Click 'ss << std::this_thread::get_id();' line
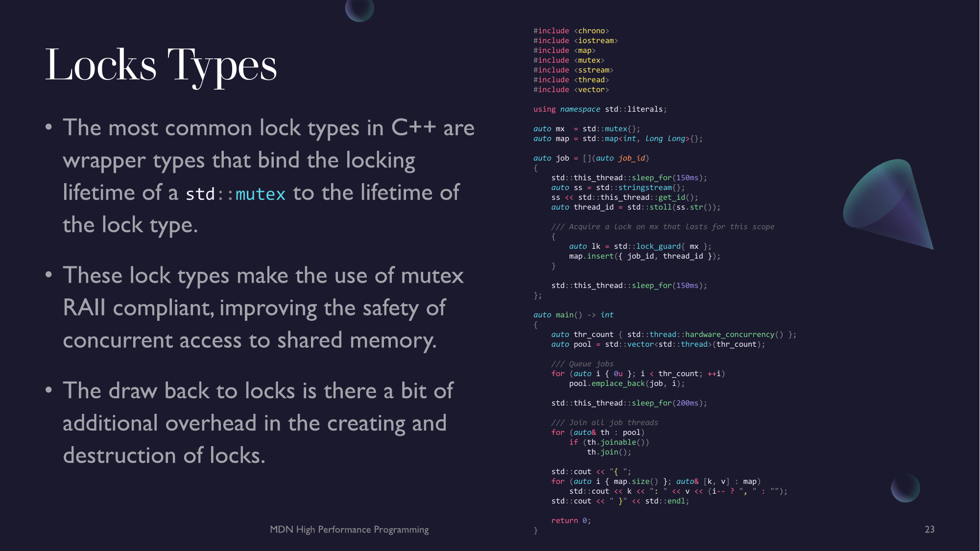 [x=624, y=197]
